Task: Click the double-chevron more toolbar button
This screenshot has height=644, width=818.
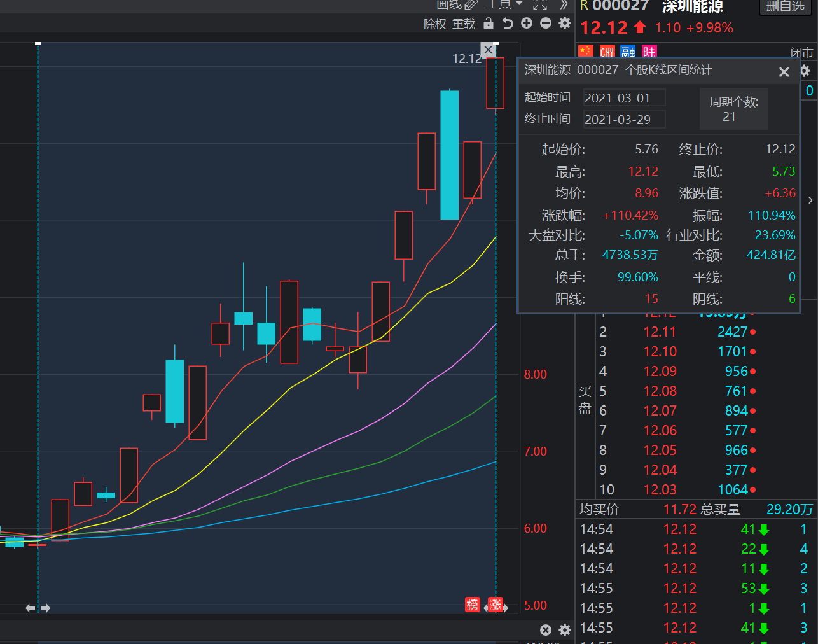Action: pyautogui.click(x=564, y=5)
